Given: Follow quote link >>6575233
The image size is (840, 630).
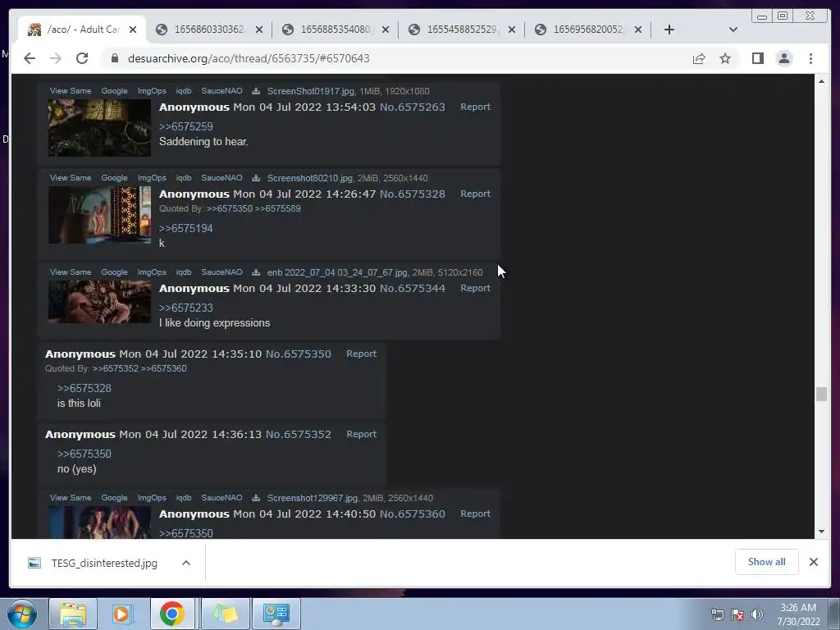Looking at the screenshot, I should (x=186, y=308).
